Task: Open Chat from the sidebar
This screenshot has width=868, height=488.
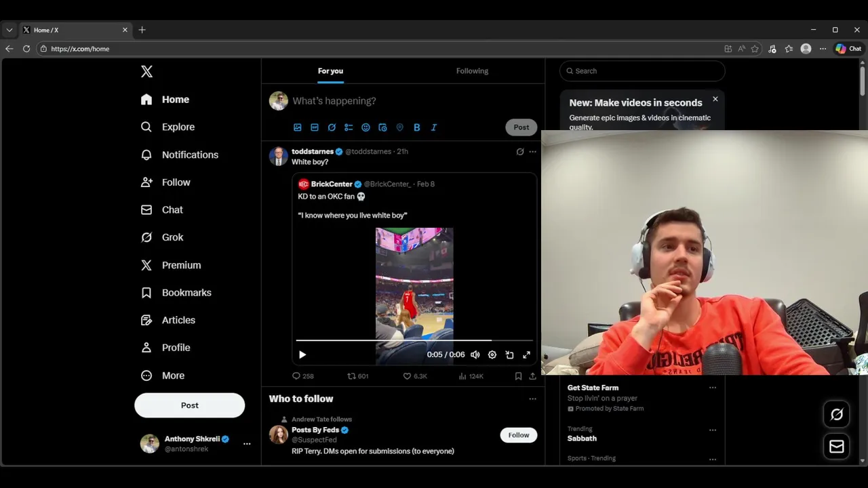Action: click(161, 210)
